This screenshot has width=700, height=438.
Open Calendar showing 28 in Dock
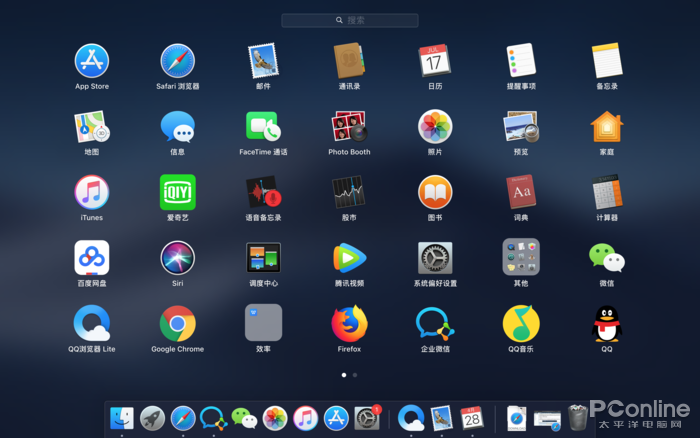pyautogui.click(x=472, y=418)
